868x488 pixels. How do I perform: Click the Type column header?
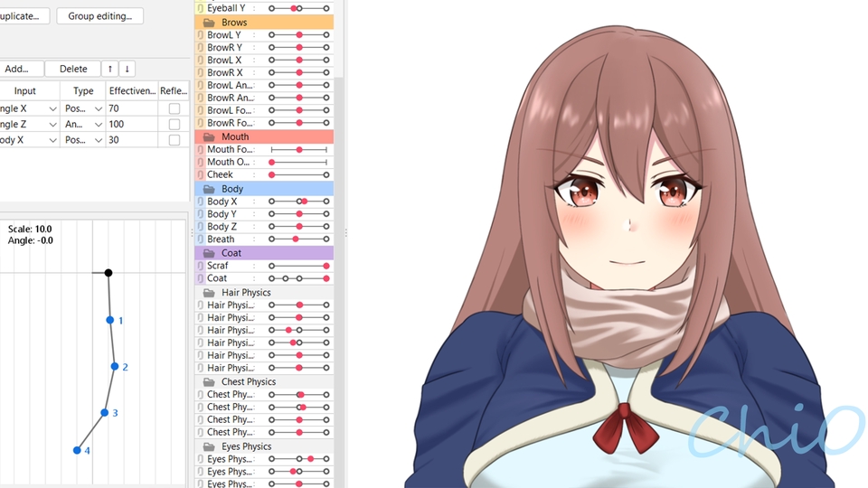(x=83, y=90)
